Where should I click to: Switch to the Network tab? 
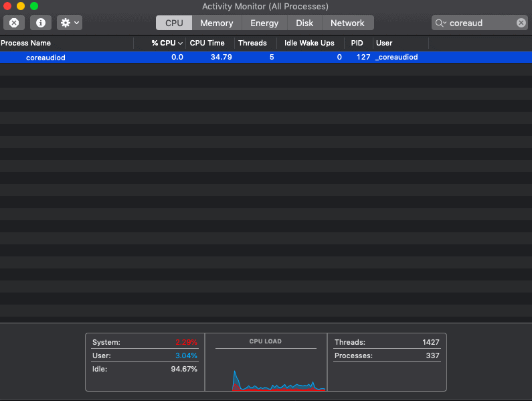348,23
